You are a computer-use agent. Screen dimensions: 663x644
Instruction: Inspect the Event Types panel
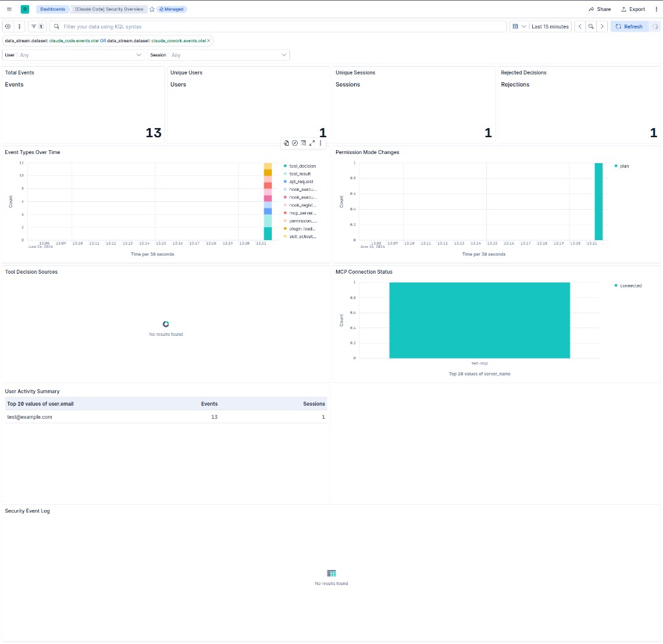303,143
